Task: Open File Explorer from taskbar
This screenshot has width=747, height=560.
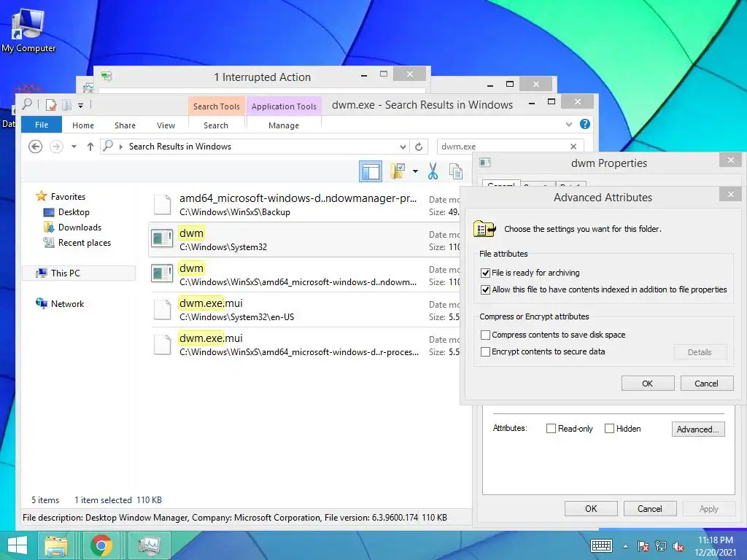Action: coord(56,545)
